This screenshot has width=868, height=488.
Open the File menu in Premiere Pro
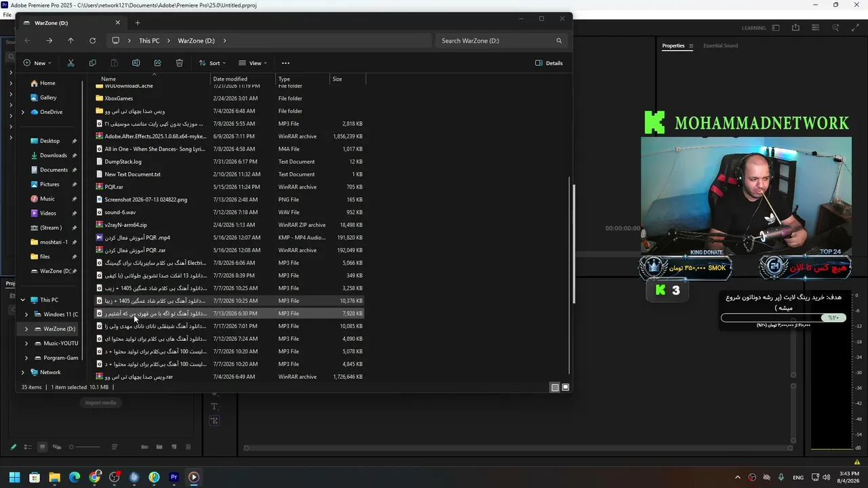tap(7, 15)
